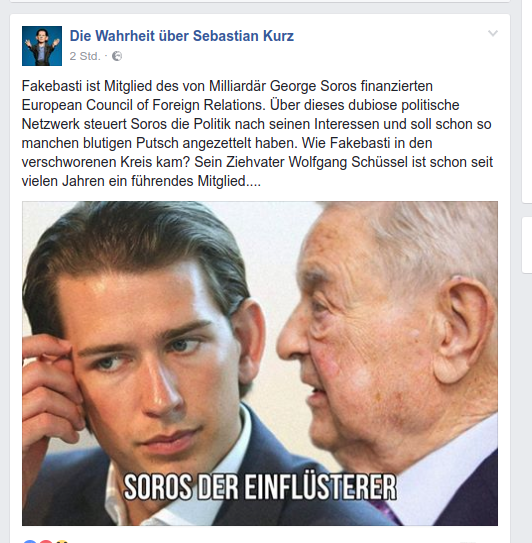
Task: Click the previous post card above
Action: (260, 1)
